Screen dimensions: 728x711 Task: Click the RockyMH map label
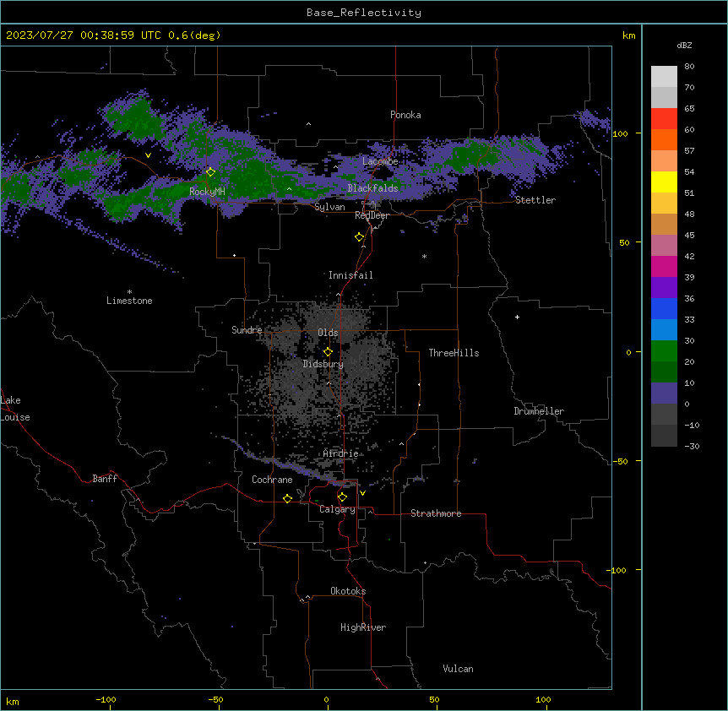pos(207,192)
